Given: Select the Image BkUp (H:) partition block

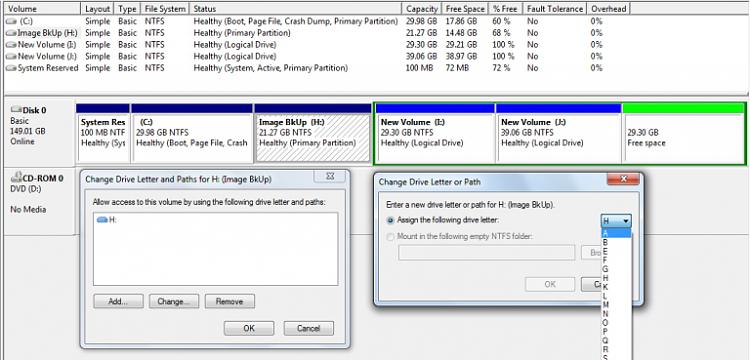Looking at the screenshot, I should tap(313, 133).
